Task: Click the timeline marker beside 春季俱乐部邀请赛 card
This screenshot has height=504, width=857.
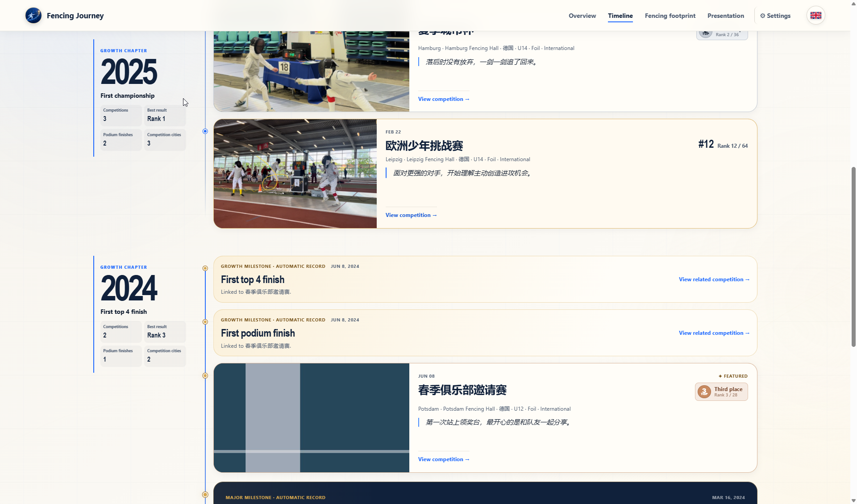Action: (x=205, y=376)
